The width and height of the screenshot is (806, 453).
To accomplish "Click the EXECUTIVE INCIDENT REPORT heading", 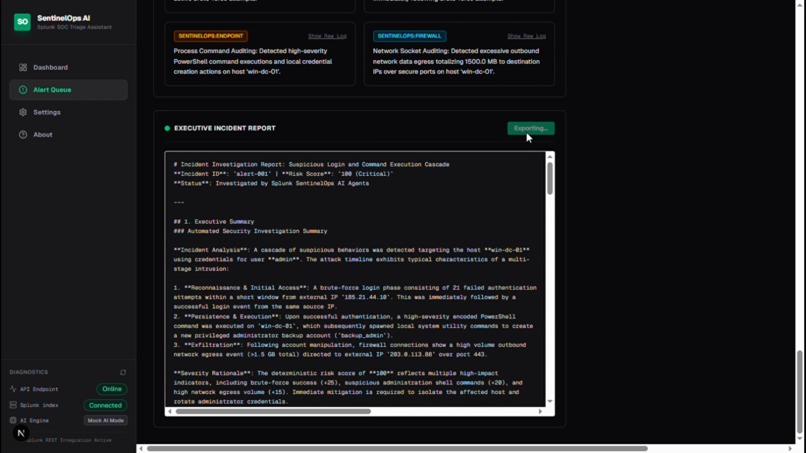I will (x=225, y=128).
